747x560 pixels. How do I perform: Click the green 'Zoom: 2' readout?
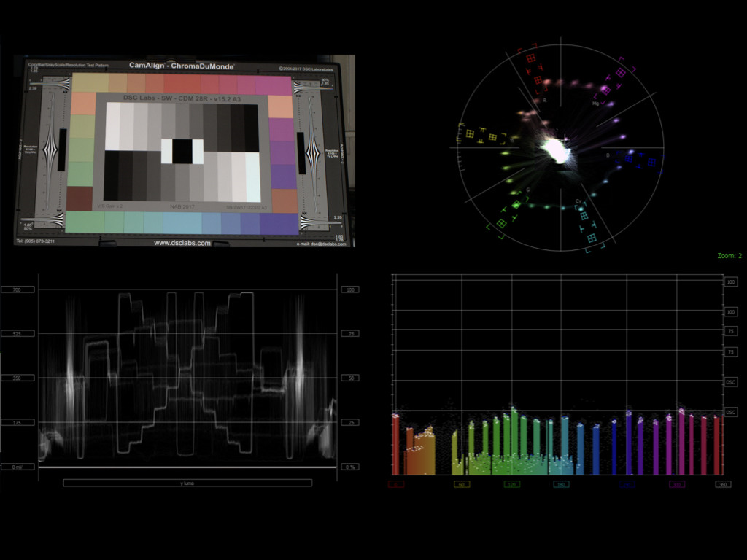click(729, 256)
